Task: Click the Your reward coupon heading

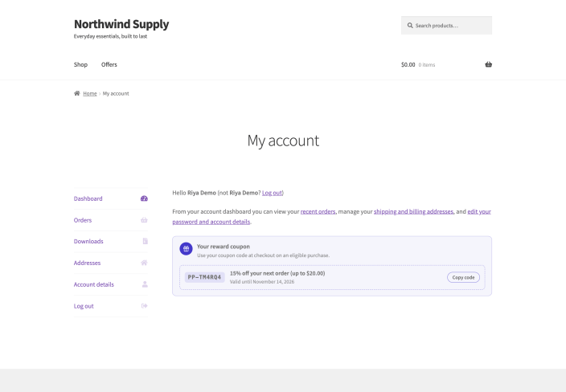Action: pyautogui.click(x=224, y=247)
